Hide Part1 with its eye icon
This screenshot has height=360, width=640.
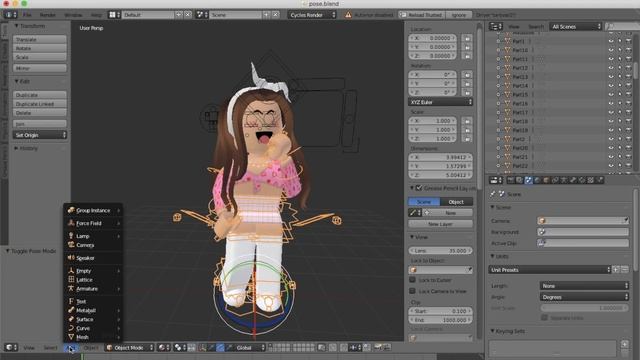tap(611, 41)
